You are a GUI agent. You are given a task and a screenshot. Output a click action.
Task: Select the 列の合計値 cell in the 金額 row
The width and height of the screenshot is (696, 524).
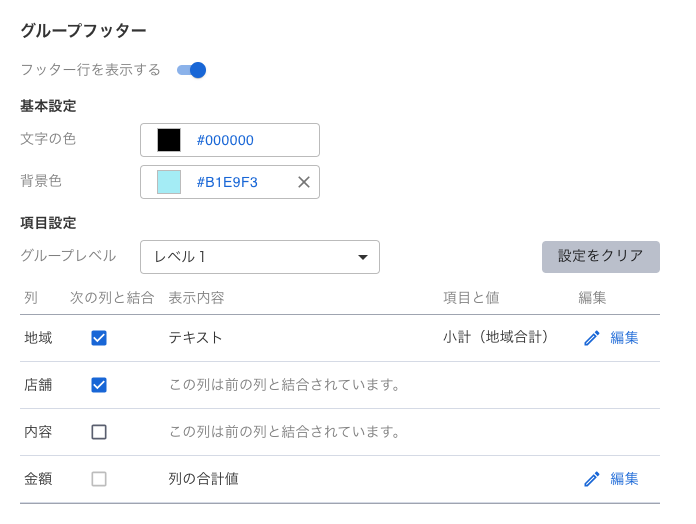203,479
